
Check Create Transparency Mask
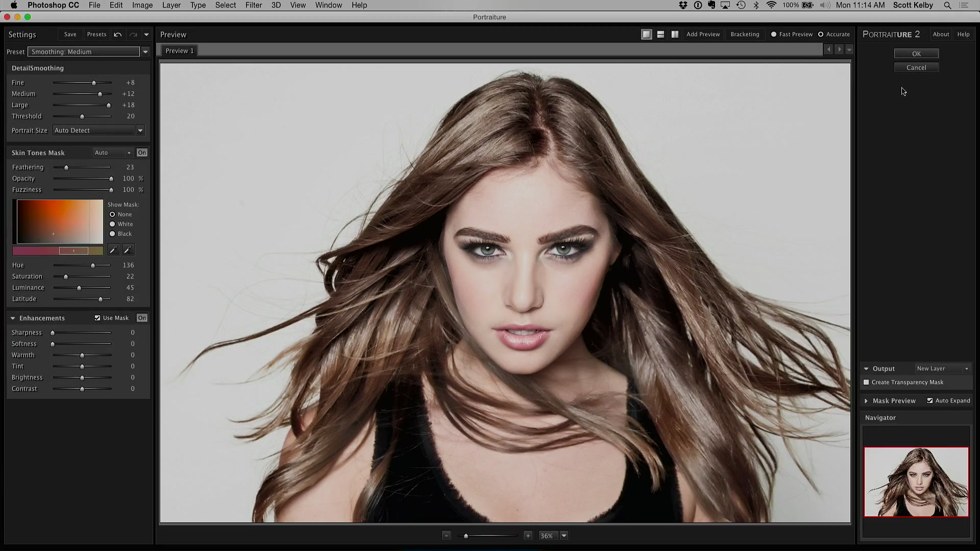pyautogui.click(x=866, y=382)
